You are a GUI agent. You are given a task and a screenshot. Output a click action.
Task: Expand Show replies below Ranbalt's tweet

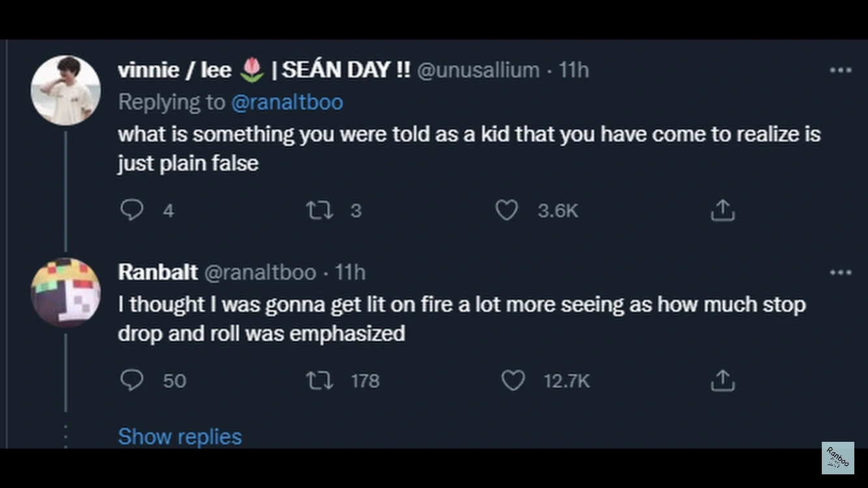pos(180,437)
